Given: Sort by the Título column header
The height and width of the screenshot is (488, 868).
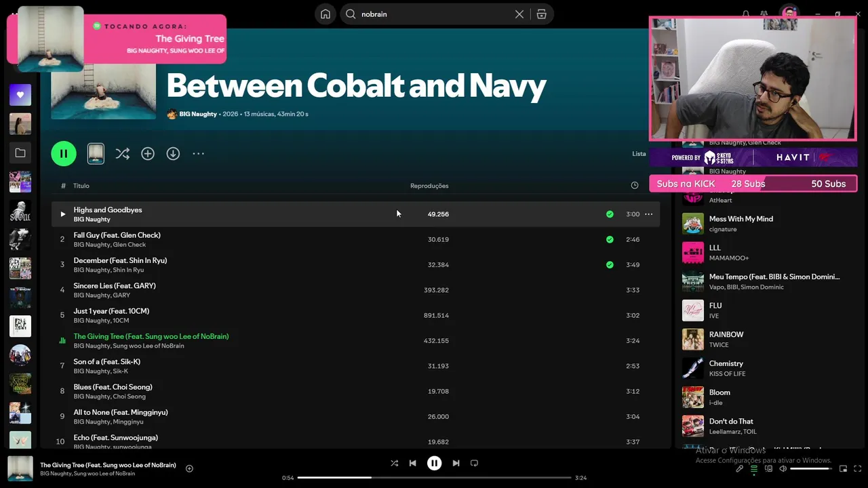Looking at the screenshot, I should tap(81, 186).
